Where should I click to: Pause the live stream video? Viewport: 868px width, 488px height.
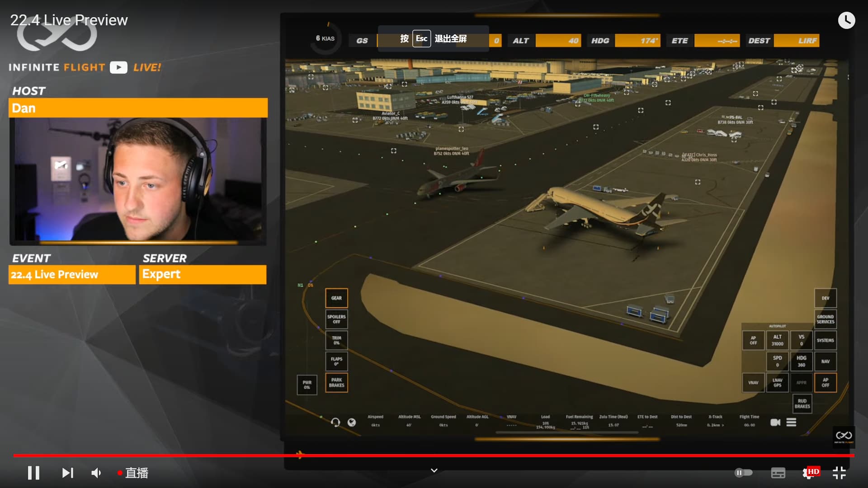click(33, 473)
